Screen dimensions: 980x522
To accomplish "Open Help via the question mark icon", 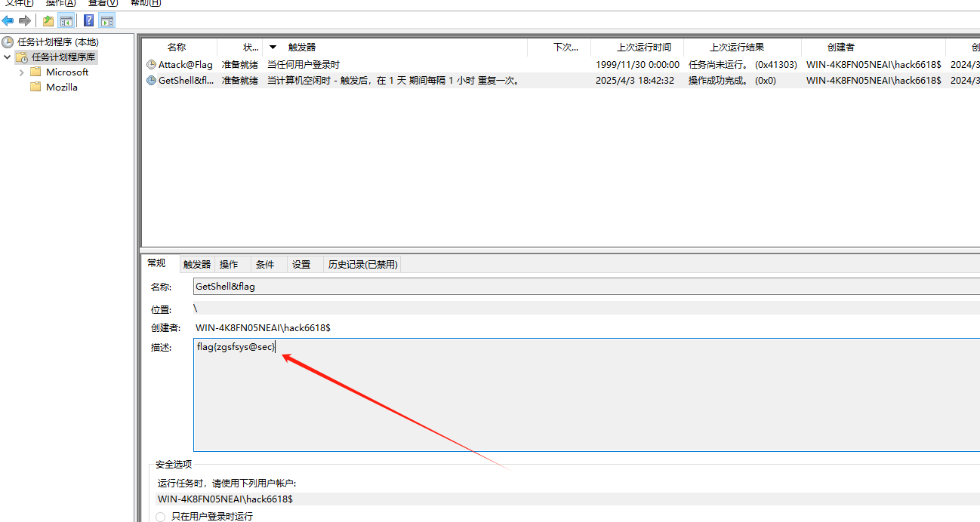I will (89, 20).
